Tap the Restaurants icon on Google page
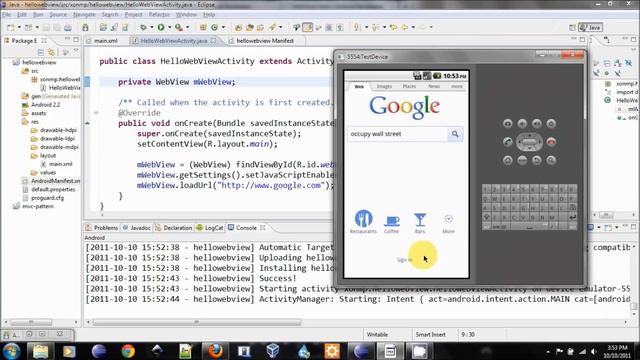Screen dimensions: 640x360 [363, 219]
